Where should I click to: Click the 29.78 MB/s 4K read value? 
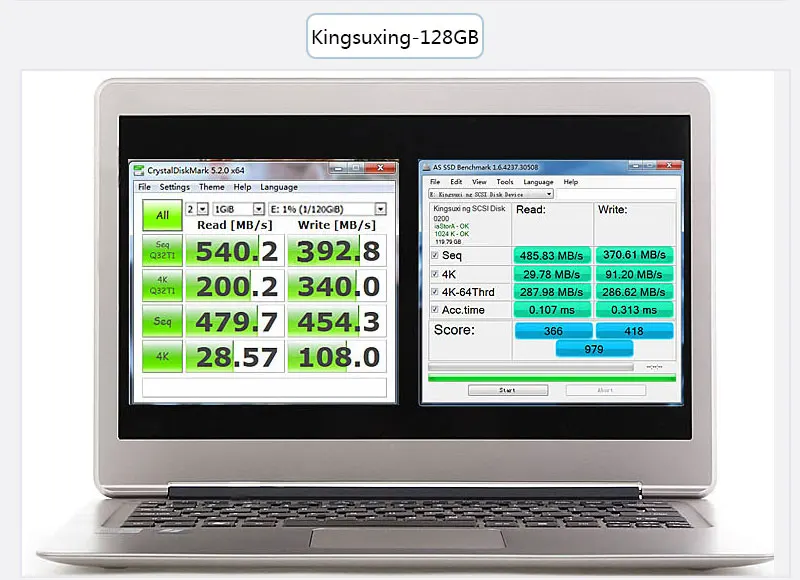coord(552,274)
